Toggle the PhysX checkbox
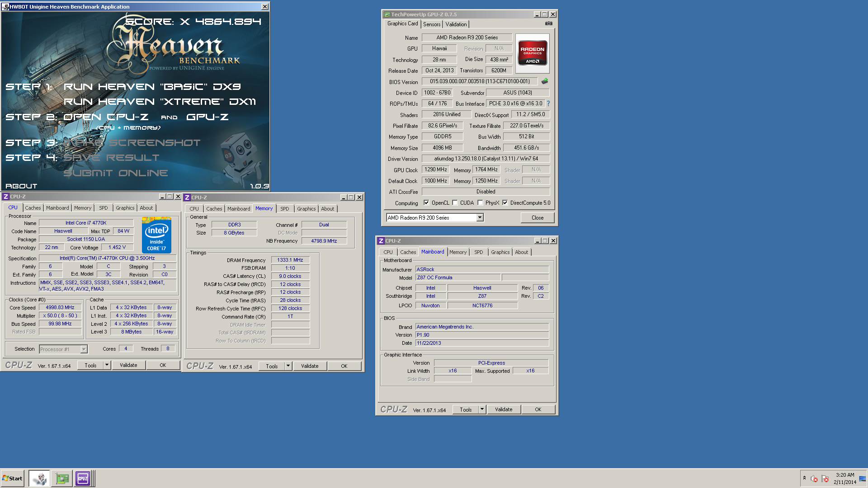This screenshot has height=488, width=868. tap(480, 203)
